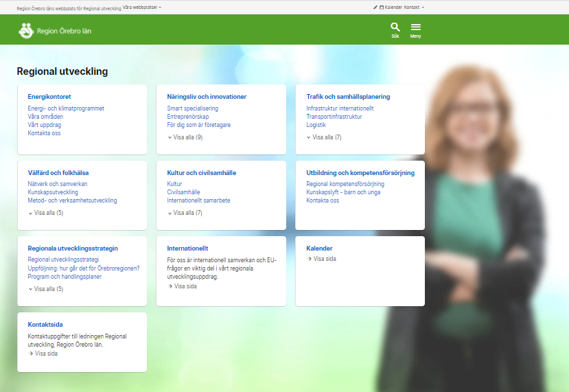Open Visa sida under Kontaktsida

tap(43, 353)
